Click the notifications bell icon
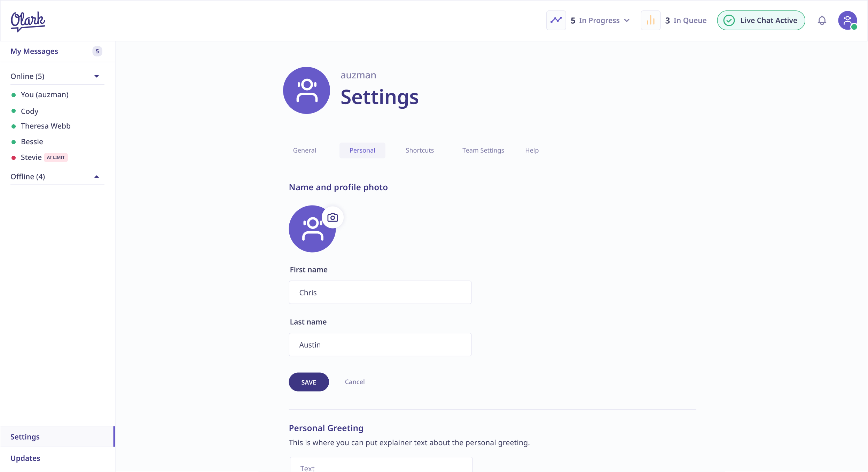 (x=822, y=20)
